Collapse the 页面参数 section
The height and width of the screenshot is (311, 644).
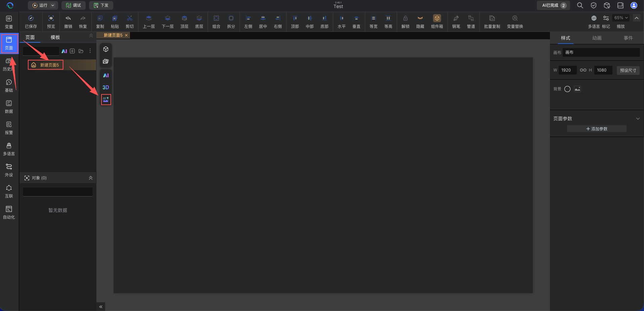(638, 119)
